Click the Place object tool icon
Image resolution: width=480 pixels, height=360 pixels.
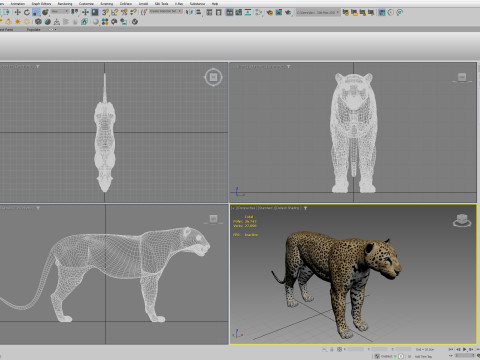click(45, 12)
